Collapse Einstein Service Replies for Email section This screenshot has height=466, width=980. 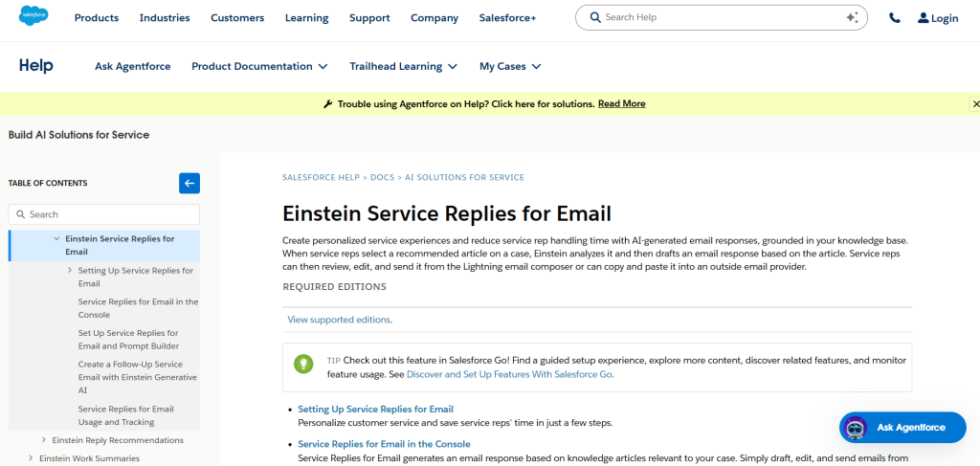pos(56,238)
